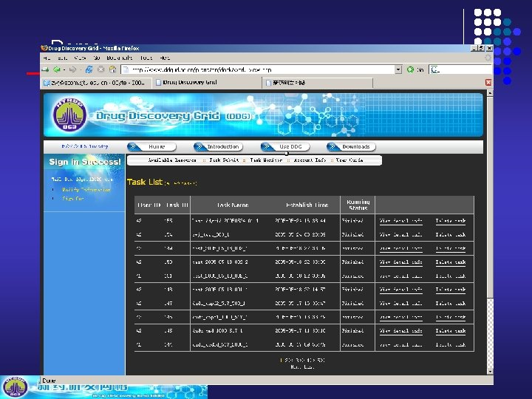The image size is (532, 399).
Task: View detail info for task 147
Action: (x=400, y=304)
